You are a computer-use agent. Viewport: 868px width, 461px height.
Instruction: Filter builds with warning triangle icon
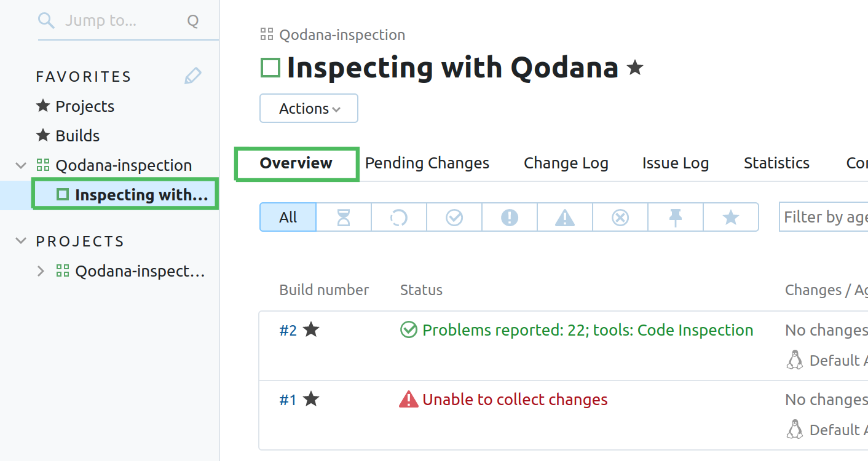coord(565,218)
